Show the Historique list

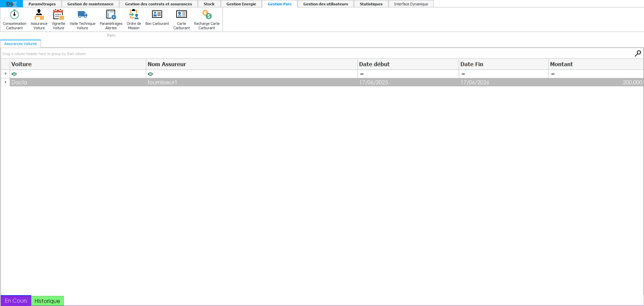[47, 301]
